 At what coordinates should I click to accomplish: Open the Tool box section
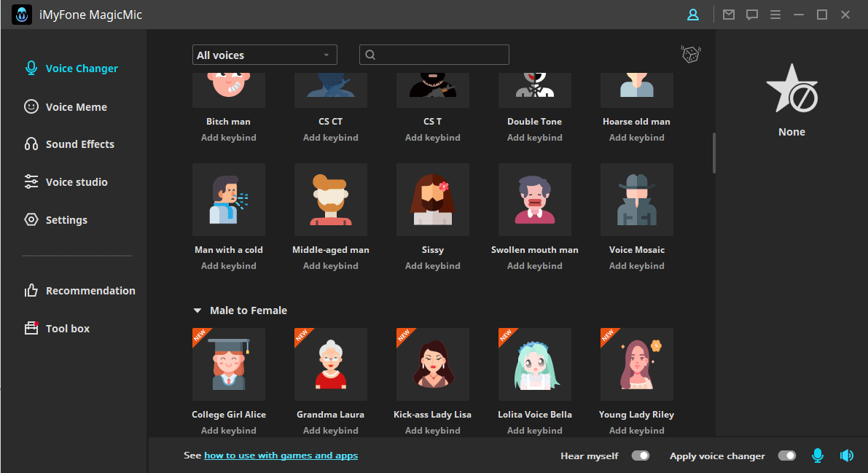click(x=57, y=329)
